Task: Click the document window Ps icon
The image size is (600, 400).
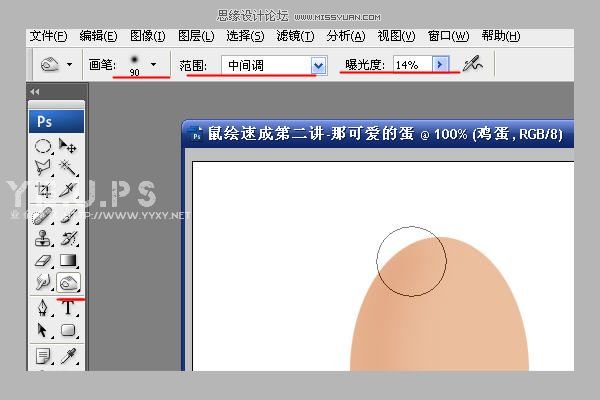Action: pos(196,134)
